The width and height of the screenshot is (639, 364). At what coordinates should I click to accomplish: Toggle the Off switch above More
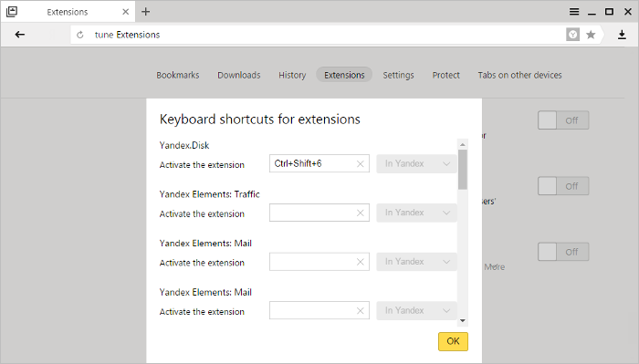tap(563, 252)
